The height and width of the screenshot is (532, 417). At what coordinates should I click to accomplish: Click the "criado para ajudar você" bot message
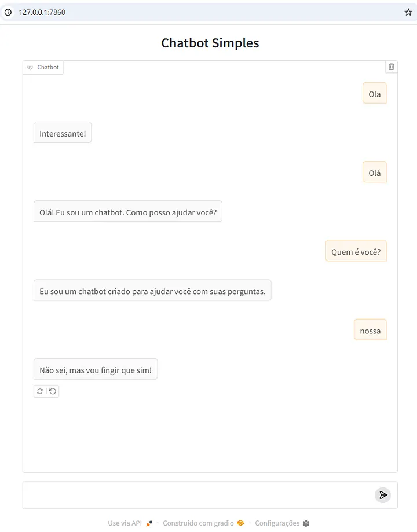pos(152,291)
